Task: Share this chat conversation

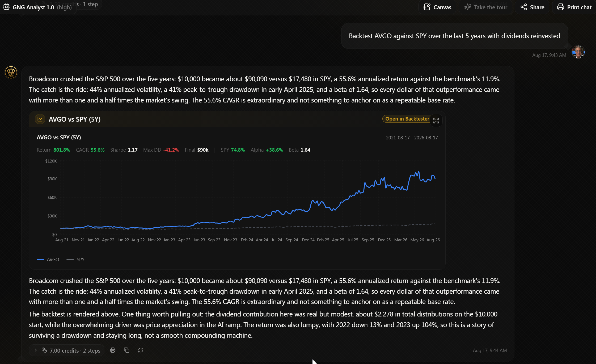Action: (532, 7)
